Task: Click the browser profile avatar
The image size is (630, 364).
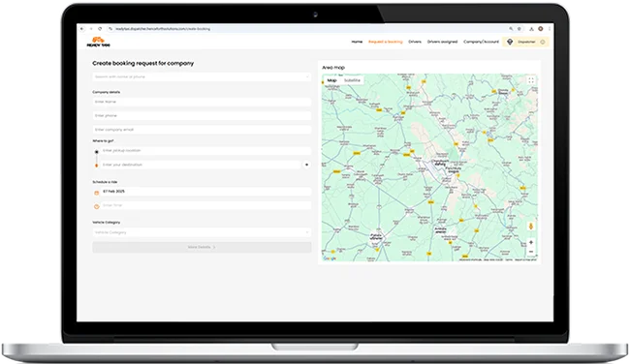Action: coord(541,29)
